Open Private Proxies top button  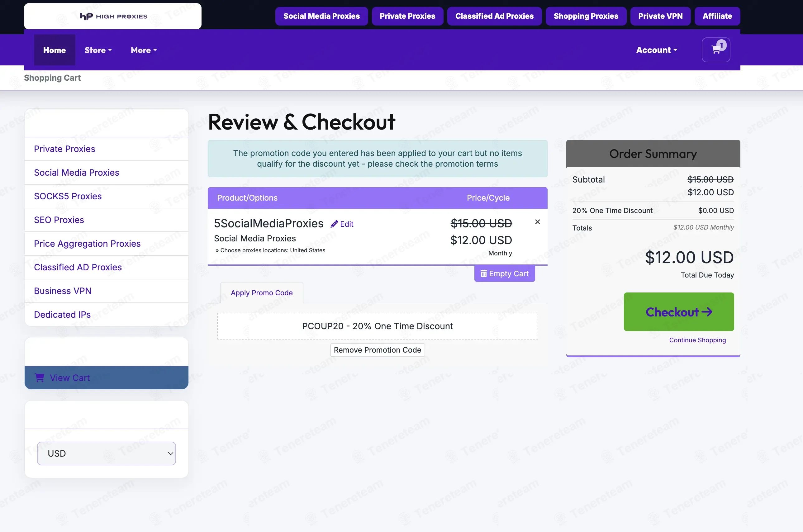click(407, 16)
